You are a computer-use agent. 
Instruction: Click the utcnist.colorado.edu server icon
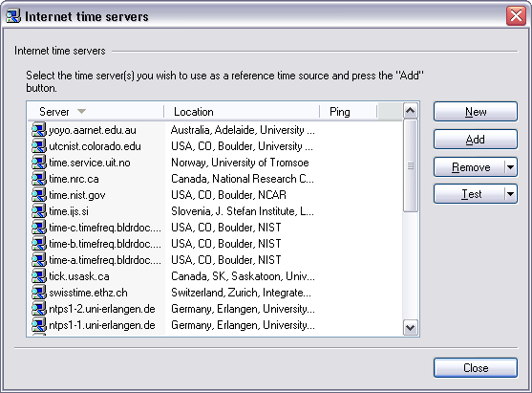tap(39, 146)
